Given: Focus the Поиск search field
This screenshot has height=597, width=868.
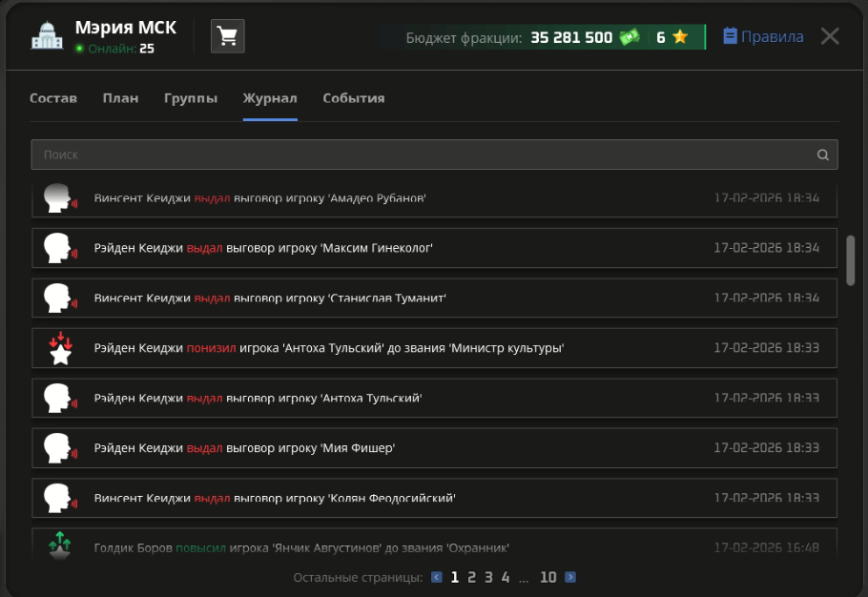Looking at the screenshot, I should pos(420,154).
